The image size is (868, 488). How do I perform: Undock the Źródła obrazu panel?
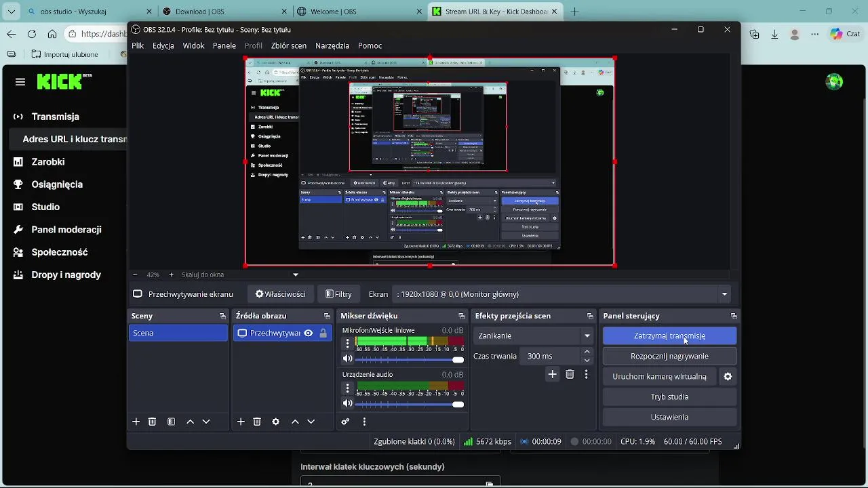(327, 317)
